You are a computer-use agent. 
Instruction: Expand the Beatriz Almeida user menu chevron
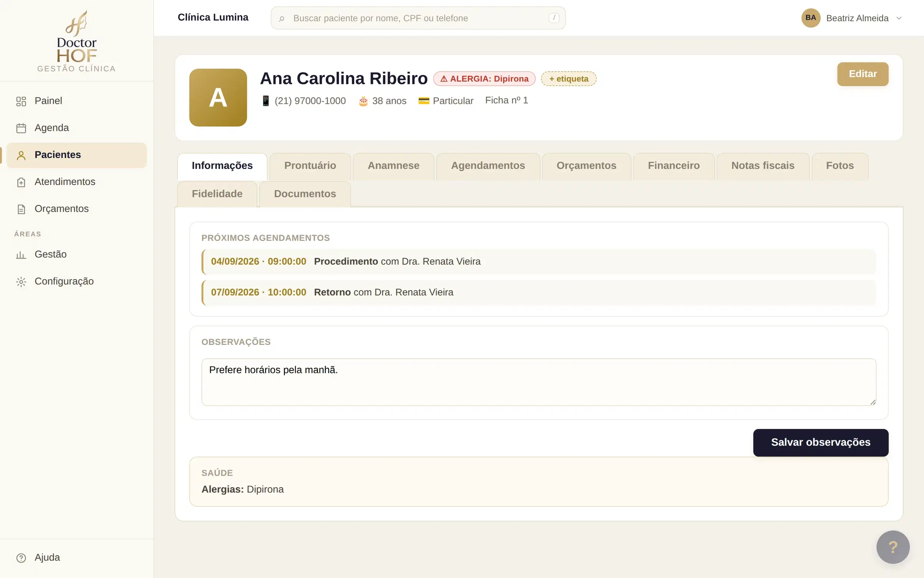coord(899,18)
